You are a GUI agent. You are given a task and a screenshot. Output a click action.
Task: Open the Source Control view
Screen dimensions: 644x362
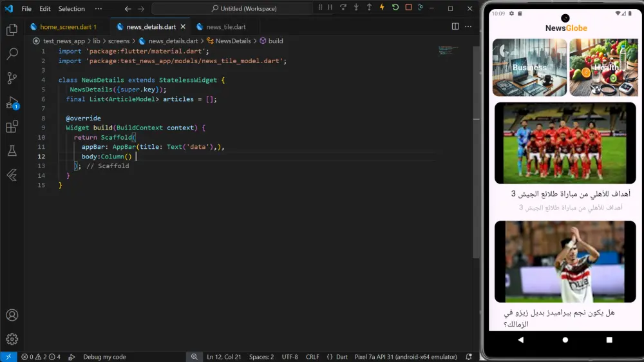[12, 79]
